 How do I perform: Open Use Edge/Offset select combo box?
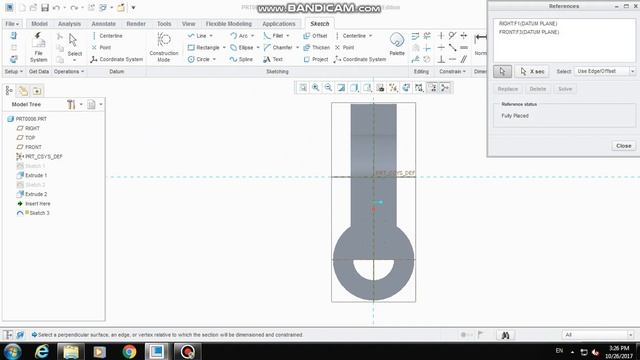tap(605, 71)
